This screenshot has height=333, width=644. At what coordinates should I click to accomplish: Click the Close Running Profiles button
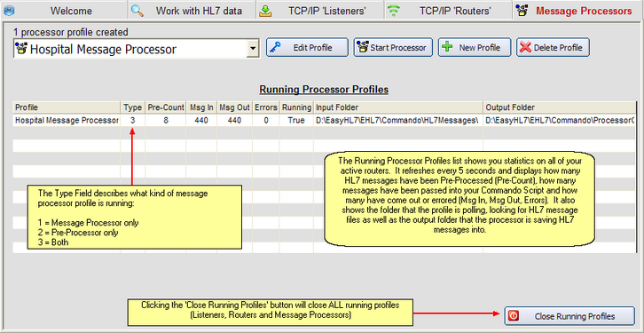(x=569, y=316)
